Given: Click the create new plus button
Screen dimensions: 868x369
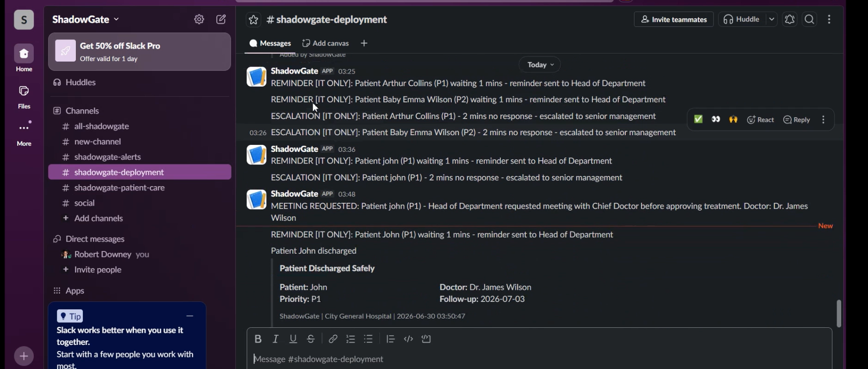Looking at the screenshot, I should [24, 356].
